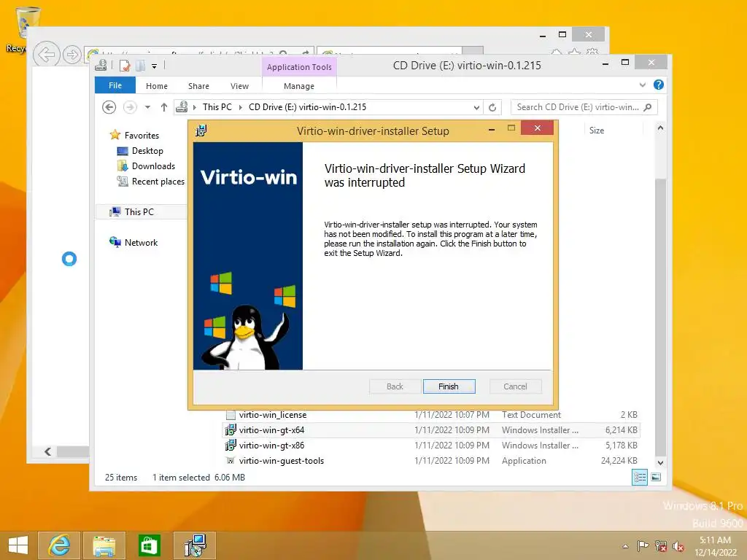Viewport: 747px width, 560px height.
Task: Show hidden system tray icons
Action: (625, 546)
